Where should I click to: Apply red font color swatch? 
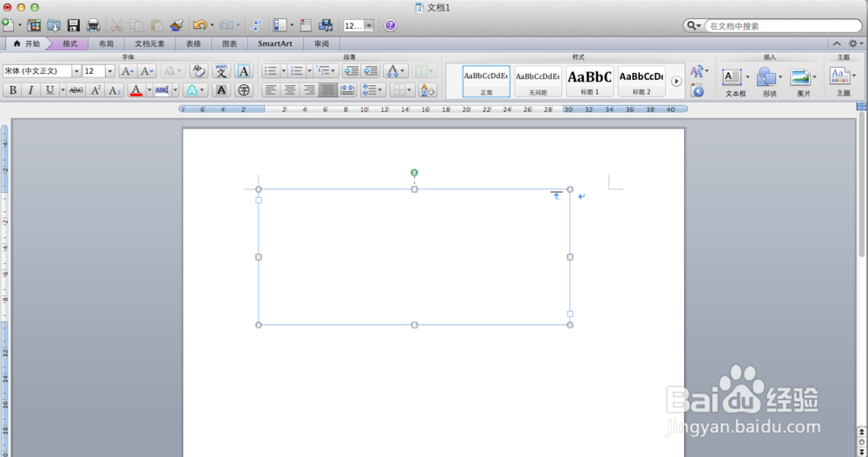[135, 89]
